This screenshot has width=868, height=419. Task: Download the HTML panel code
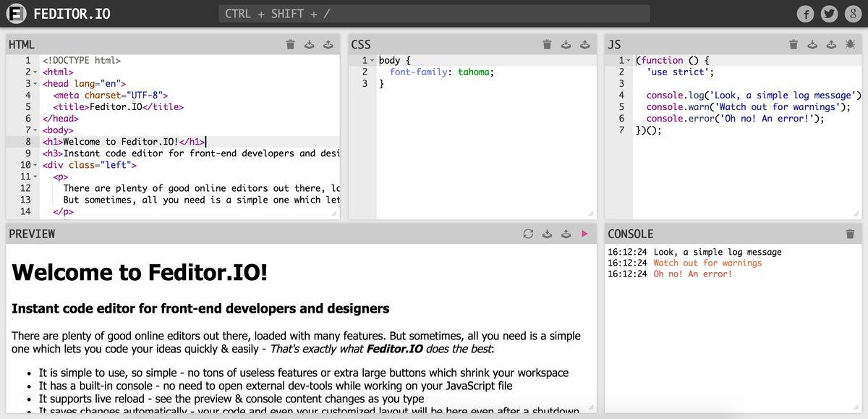(310, 45)
